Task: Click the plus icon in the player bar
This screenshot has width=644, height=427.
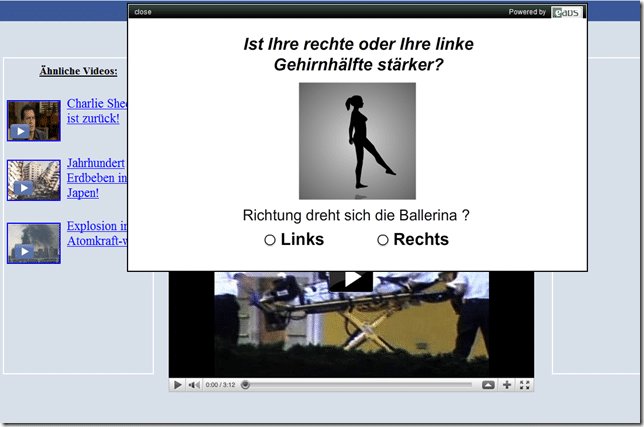Action: pyautogui.click(x=507, y=385)
